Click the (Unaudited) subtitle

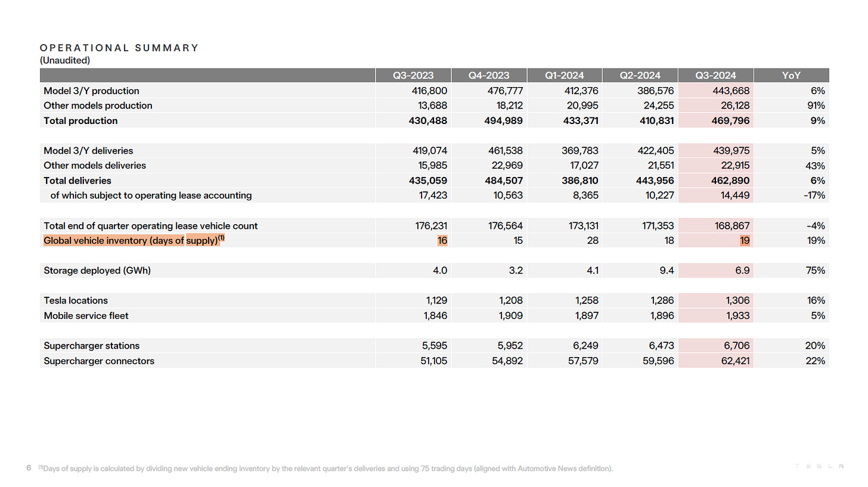coord(65,60)
